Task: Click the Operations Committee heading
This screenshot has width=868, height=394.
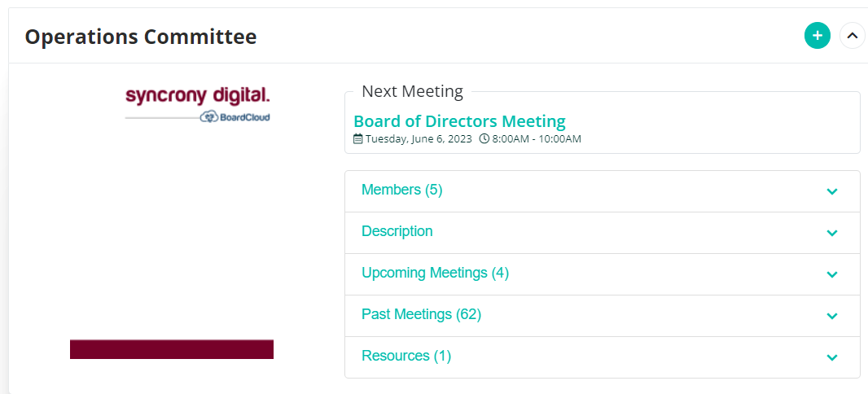Action: 141,37
